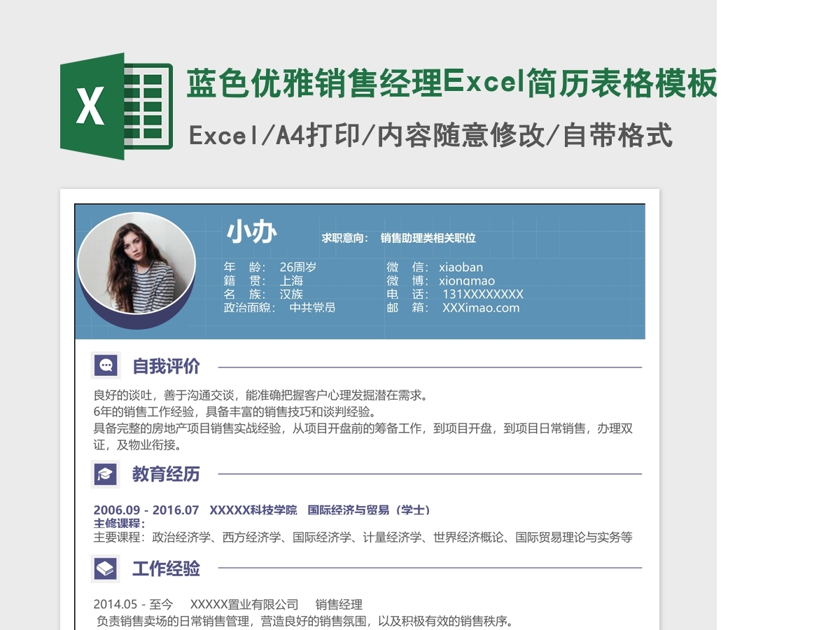Screen dimensions: 840x630
Task: Click the graduation cap icon beside 教育经历
Action: pyautogui.click(x=106, y=474)
